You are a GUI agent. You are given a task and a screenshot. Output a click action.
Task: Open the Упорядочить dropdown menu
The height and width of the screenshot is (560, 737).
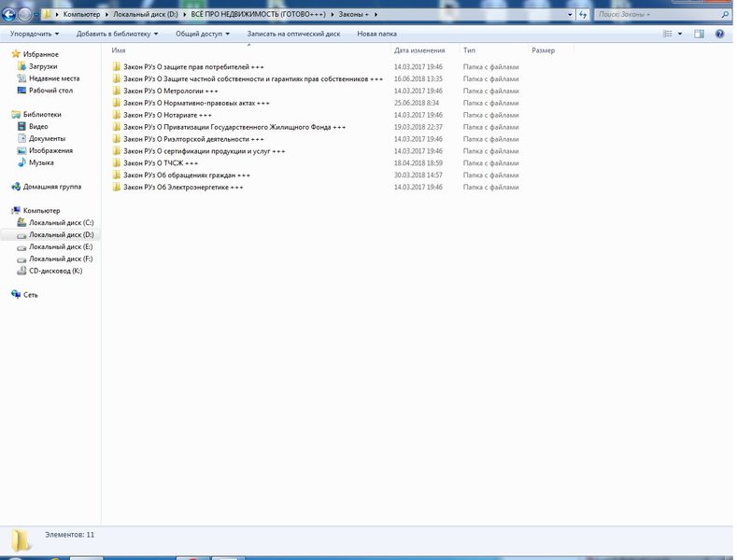[x=34, y=34]
